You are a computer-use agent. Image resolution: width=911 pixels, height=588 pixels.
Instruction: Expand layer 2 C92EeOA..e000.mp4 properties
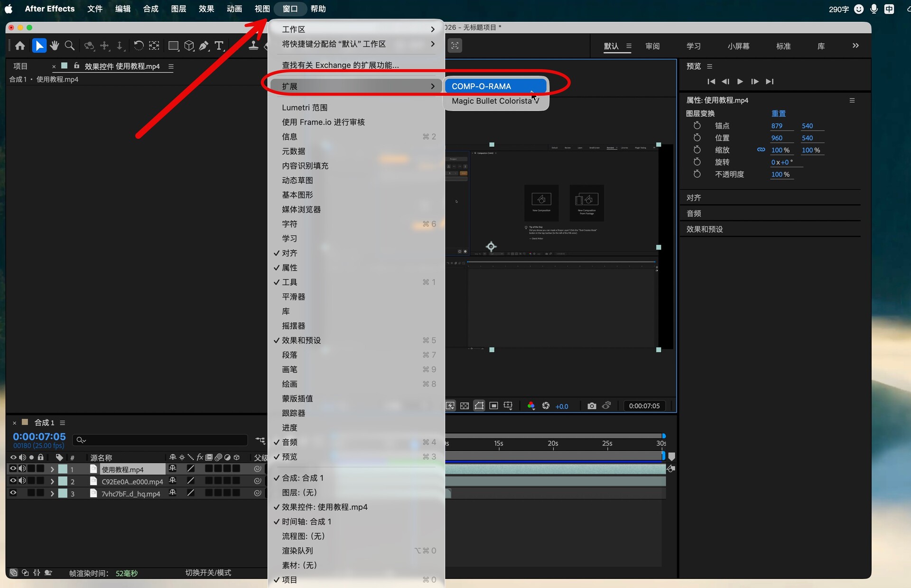(52, 481)
